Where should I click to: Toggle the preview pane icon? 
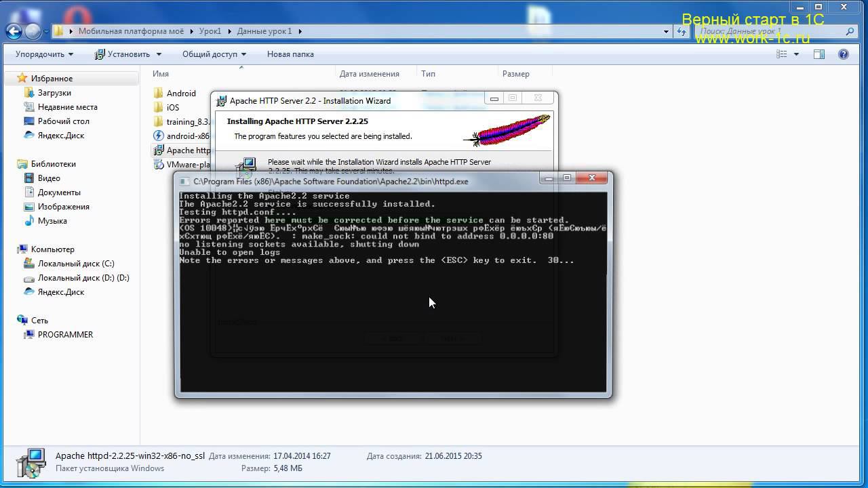(819, 54)
